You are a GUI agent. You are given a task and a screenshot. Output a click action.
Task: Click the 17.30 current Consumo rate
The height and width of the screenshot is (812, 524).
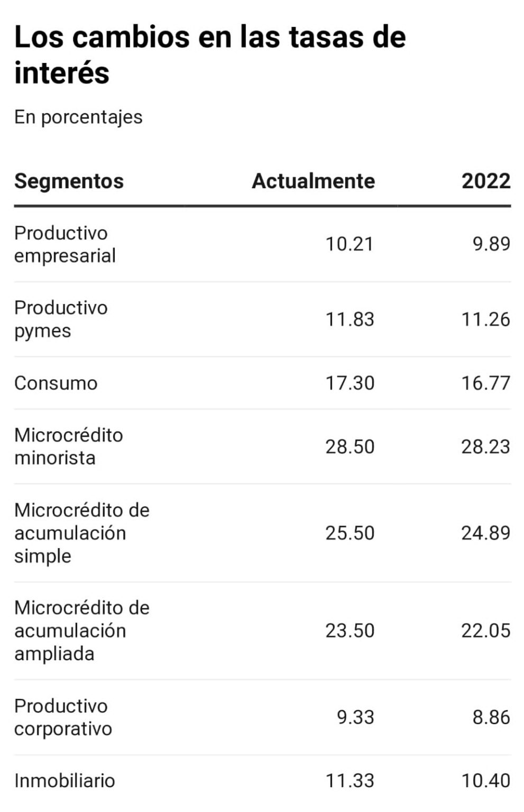point(350,383)
